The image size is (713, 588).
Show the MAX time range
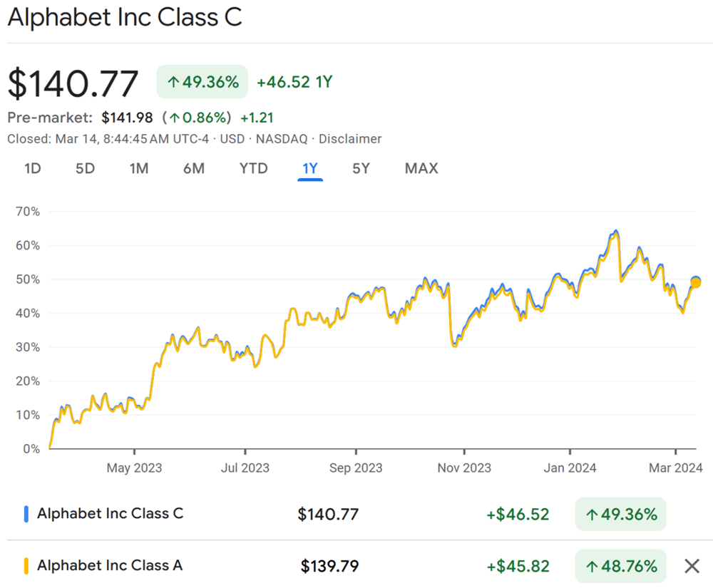pyautogui.click(x=421, y=169)
